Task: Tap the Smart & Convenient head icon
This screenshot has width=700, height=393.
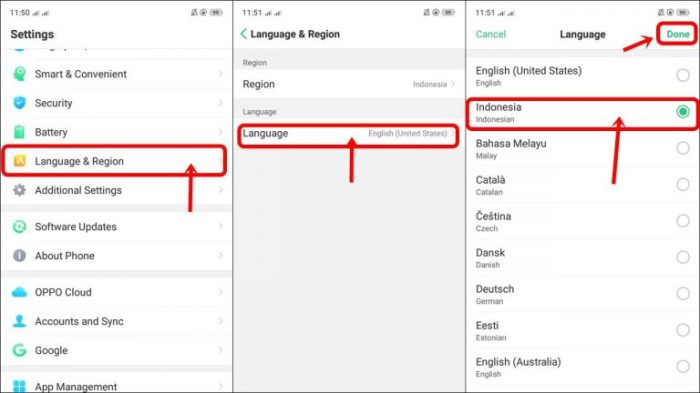Action: coord(19,74)
